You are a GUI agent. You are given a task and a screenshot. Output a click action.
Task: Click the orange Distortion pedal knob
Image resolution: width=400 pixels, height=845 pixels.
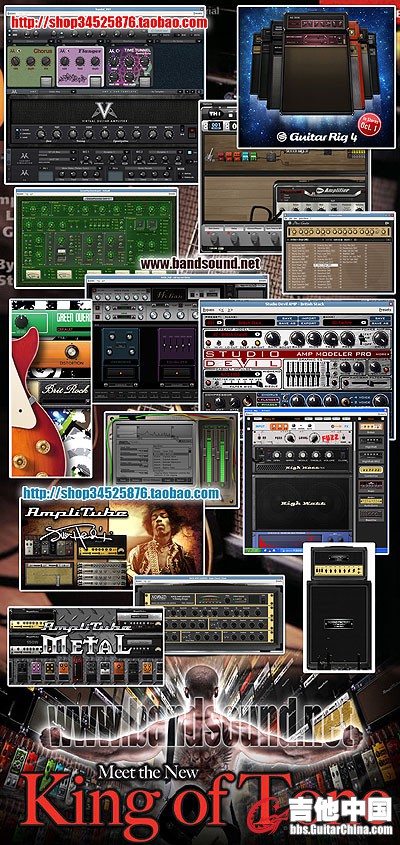click(x=71, y=352)
